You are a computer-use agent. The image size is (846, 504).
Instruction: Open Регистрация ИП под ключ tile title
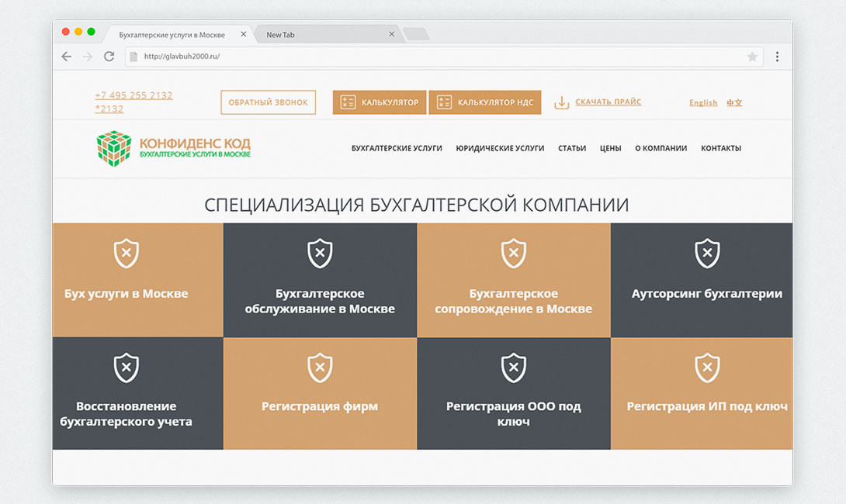(707, 406)
